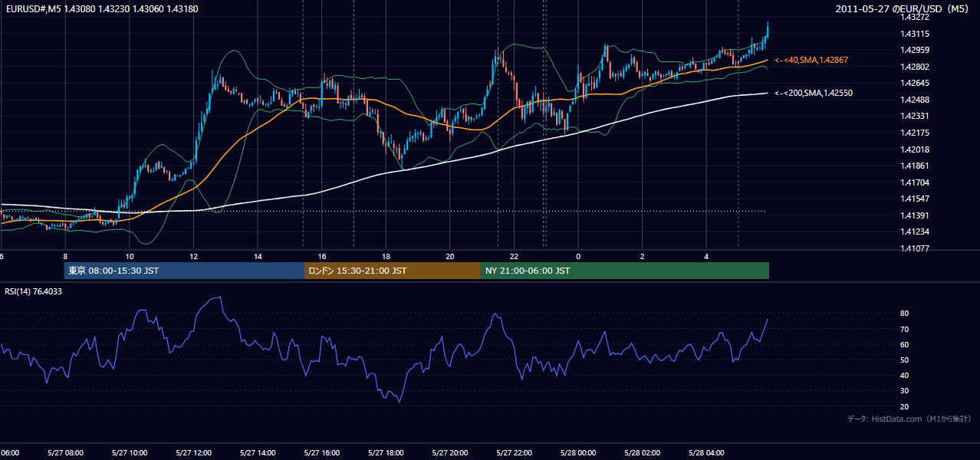Viewport: 980px width, 460px height.
Task: Click hour label 14 on price chart axis
Action: pyautogui.click(x=258, y=256)
